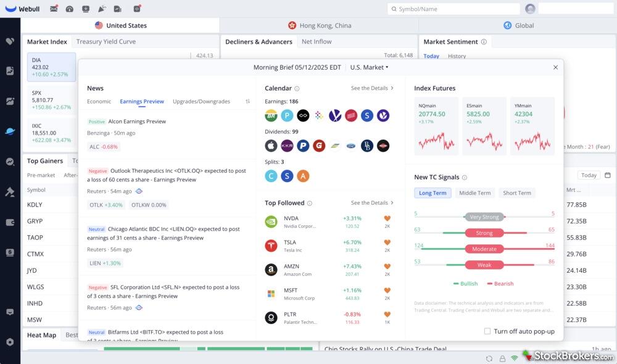
Task: Open the U.S. Market dropdown
Action: (x=369, y=67)
